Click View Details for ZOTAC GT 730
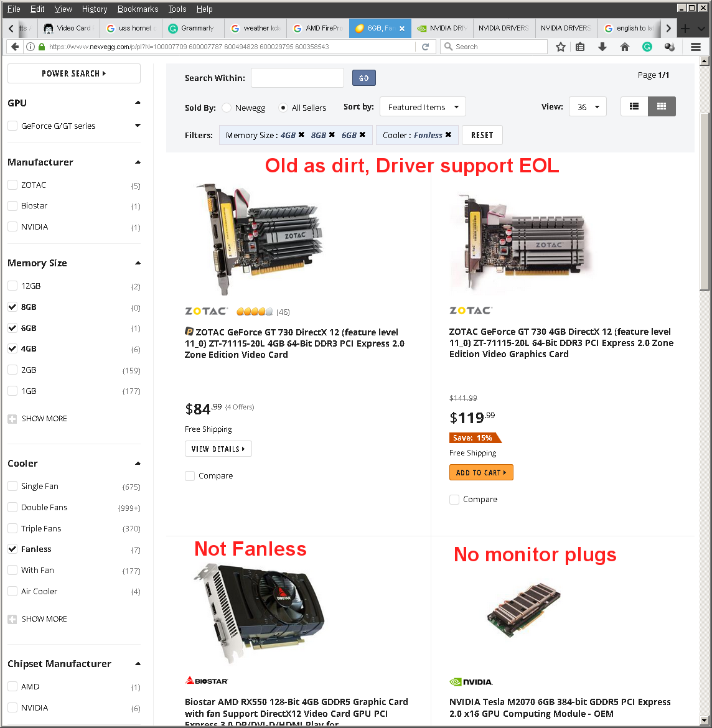Screen dimensions: 712x728 click(218, 449)
